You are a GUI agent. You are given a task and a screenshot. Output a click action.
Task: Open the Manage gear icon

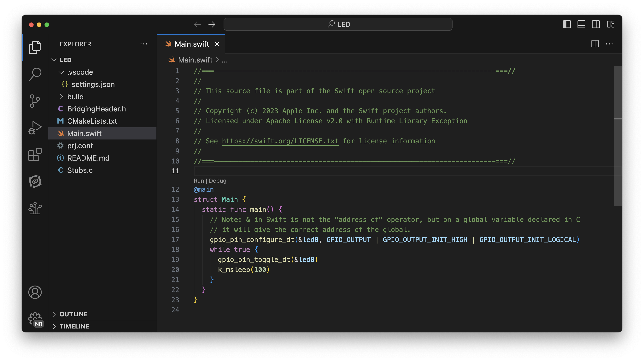35,319
